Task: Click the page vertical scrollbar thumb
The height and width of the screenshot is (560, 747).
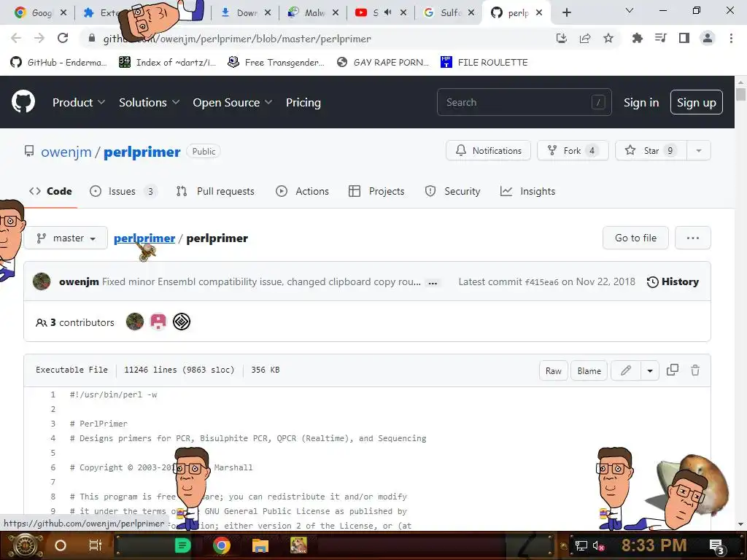Action: coord(740,93)
